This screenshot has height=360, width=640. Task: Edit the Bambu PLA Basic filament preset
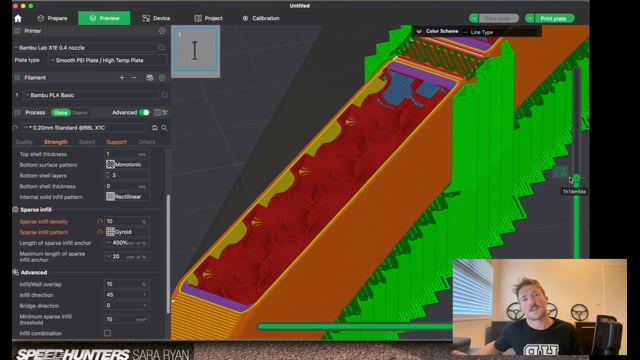164,95
